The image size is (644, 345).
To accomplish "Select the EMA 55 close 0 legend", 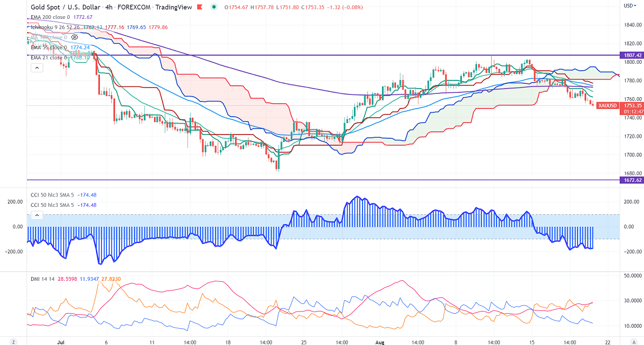I will tap(49, 48).
